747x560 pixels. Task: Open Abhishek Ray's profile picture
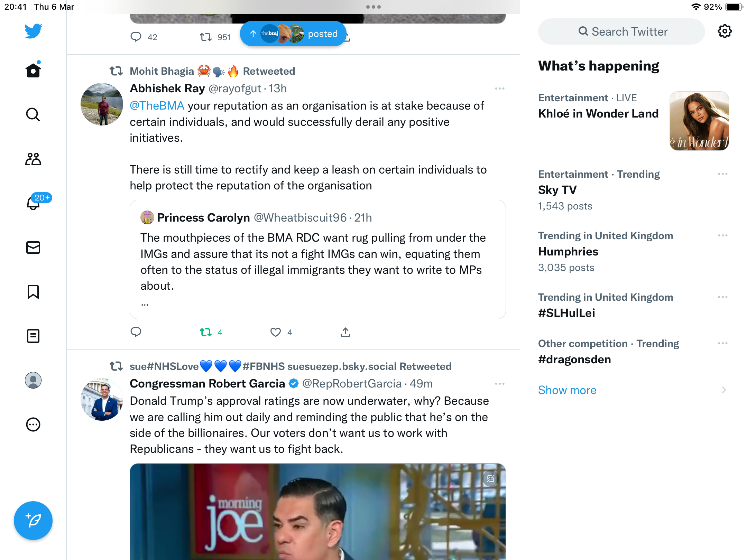coord(102,104)
